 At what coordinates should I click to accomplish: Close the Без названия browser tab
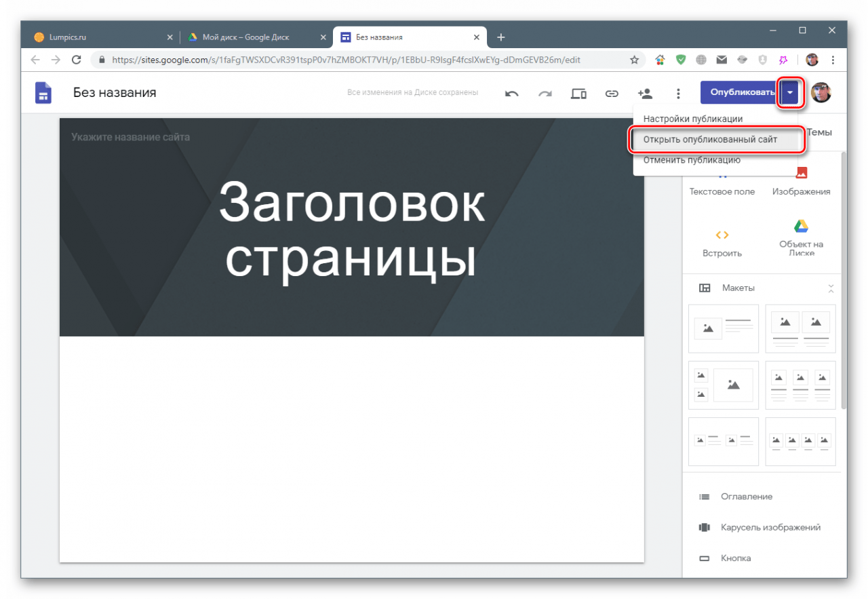click(x=477, y=37)
